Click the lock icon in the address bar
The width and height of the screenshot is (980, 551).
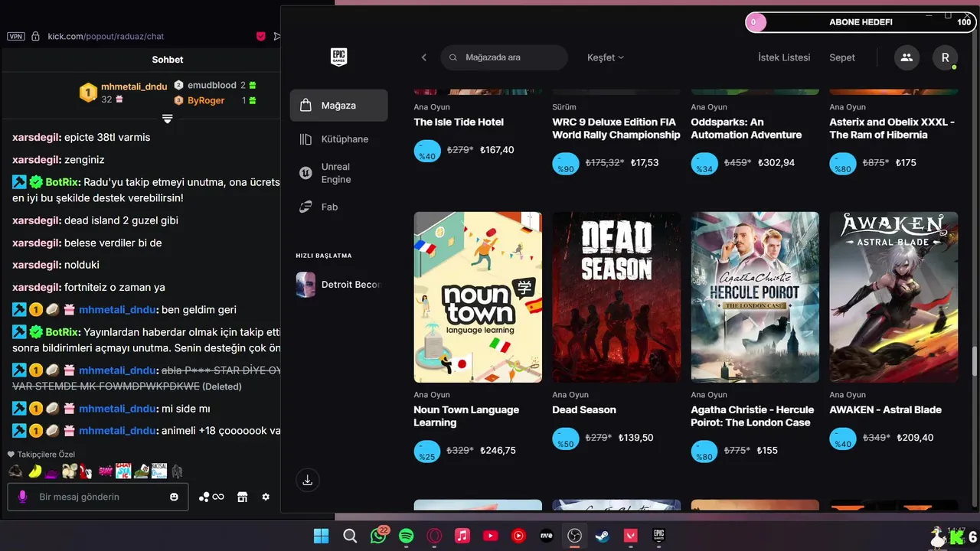click(x=35, y=36)
